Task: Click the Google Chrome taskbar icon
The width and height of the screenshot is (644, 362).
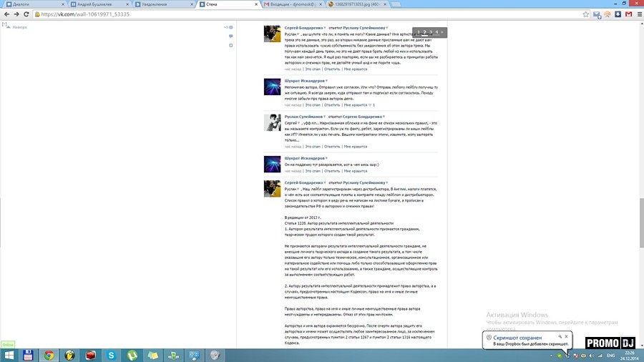Action: coord(49,355)
